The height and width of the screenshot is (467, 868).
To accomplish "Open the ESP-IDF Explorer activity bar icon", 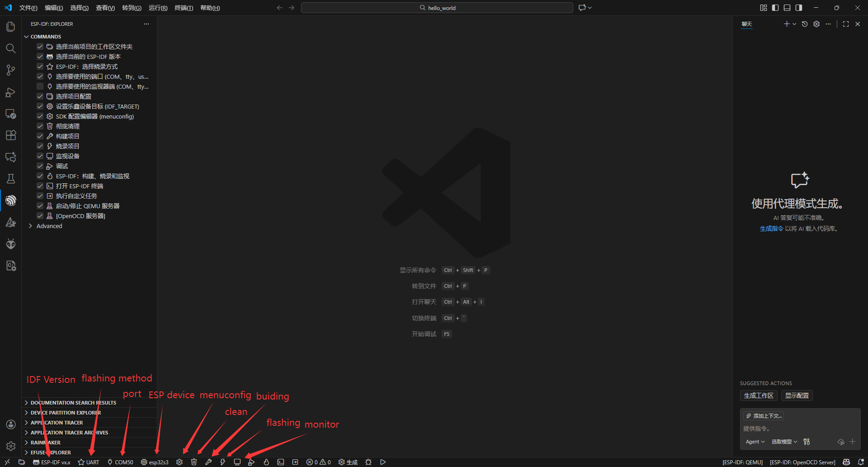I will tap(11, 200).
